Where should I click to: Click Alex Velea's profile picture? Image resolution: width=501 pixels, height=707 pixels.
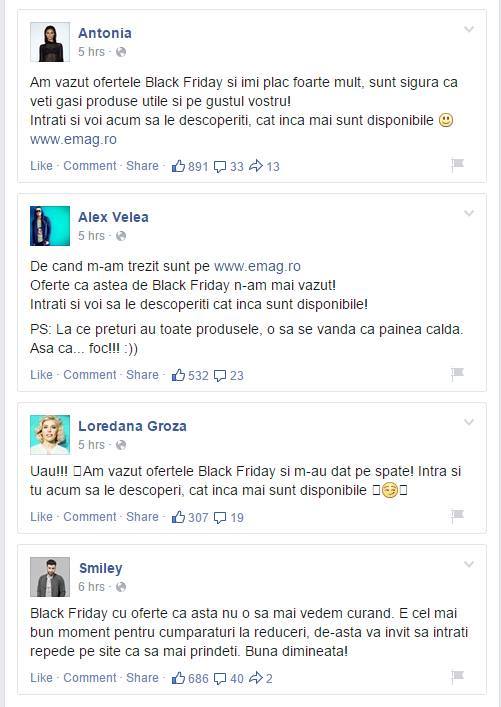point(50,226)
